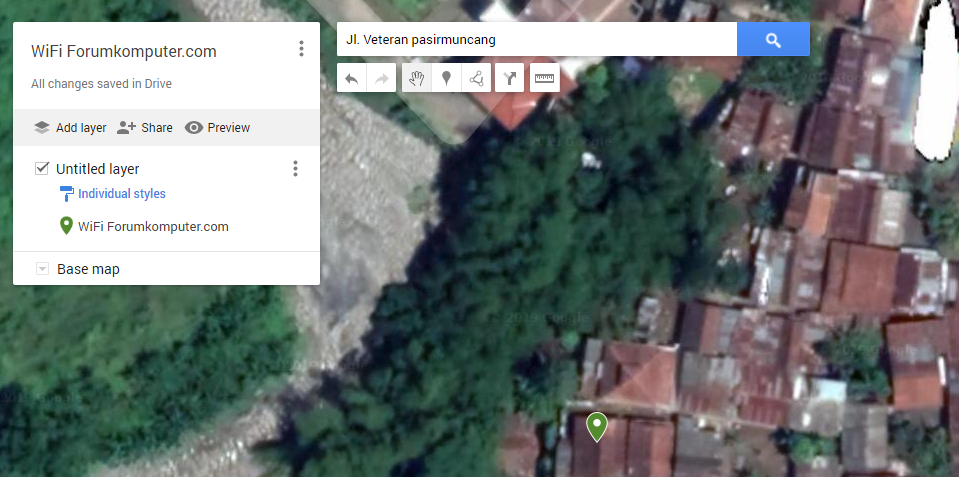The height and width of the screenshot is (477, 959).
Task: Click the Share button
Action: (x=145, y=128)
